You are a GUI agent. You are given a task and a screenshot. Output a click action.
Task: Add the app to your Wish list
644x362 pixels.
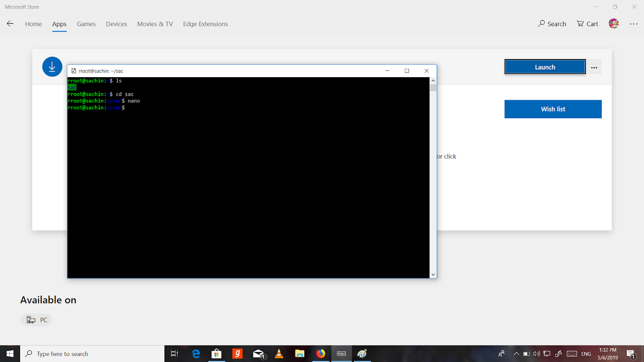point(553,109)
